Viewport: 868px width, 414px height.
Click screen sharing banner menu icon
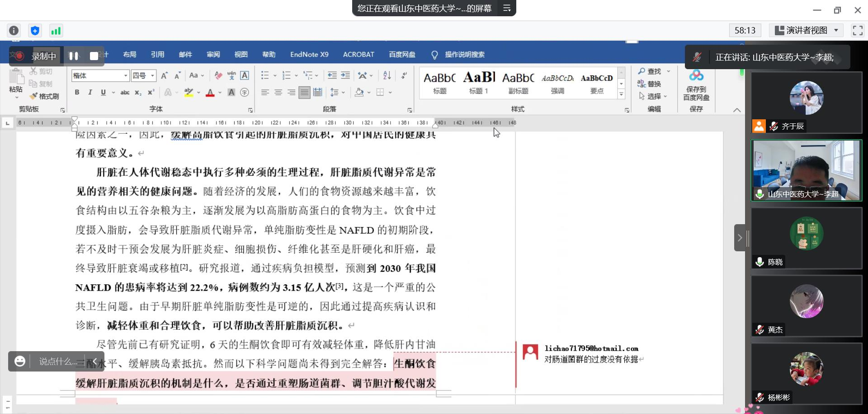point(507,8)
